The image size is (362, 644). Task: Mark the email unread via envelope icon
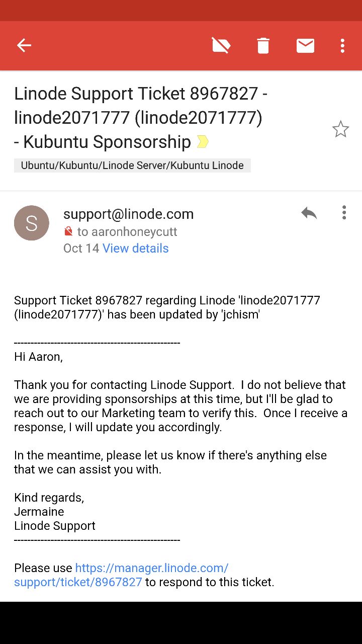(x=305, y=46)
